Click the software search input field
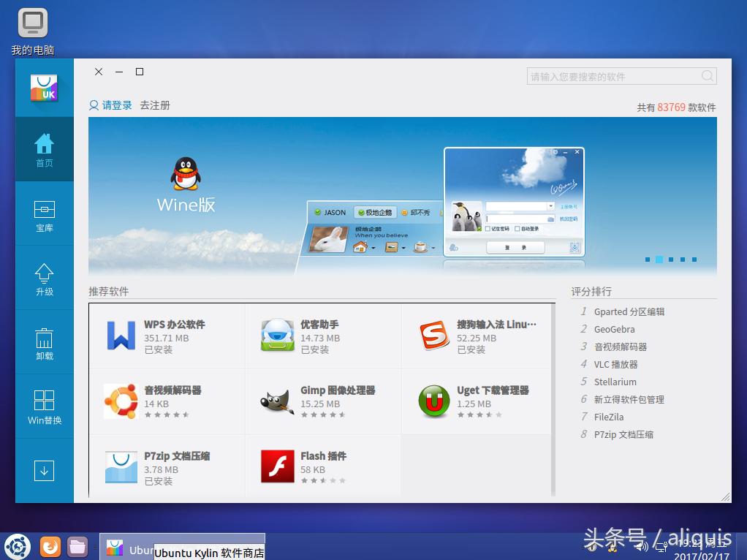The height and width of the screenshot is (560, 747). tap(614, 76)
